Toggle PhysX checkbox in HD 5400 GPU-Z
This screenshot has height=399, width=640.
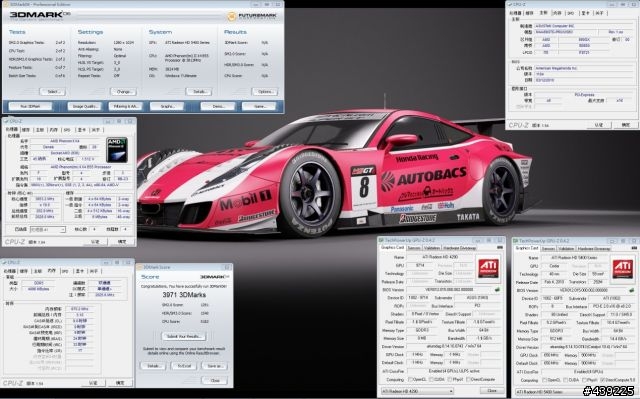[x=585, y=380]
